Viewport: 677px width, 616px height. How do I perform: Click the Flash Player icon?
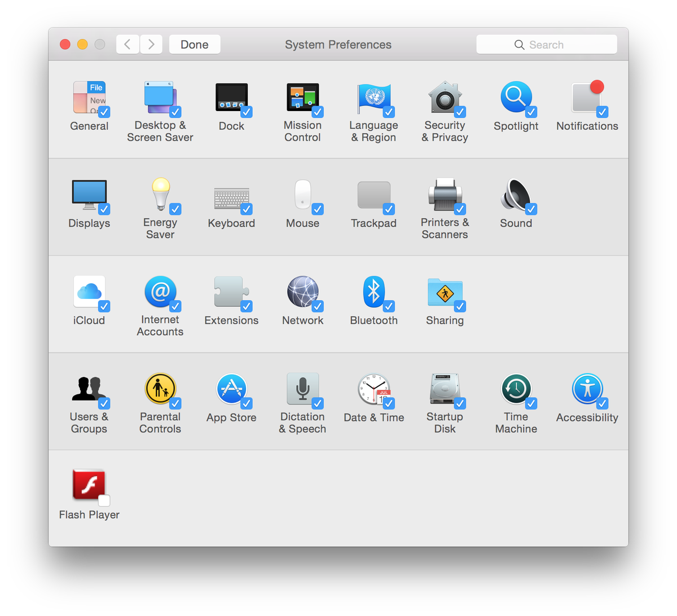[x=89, y=485]
